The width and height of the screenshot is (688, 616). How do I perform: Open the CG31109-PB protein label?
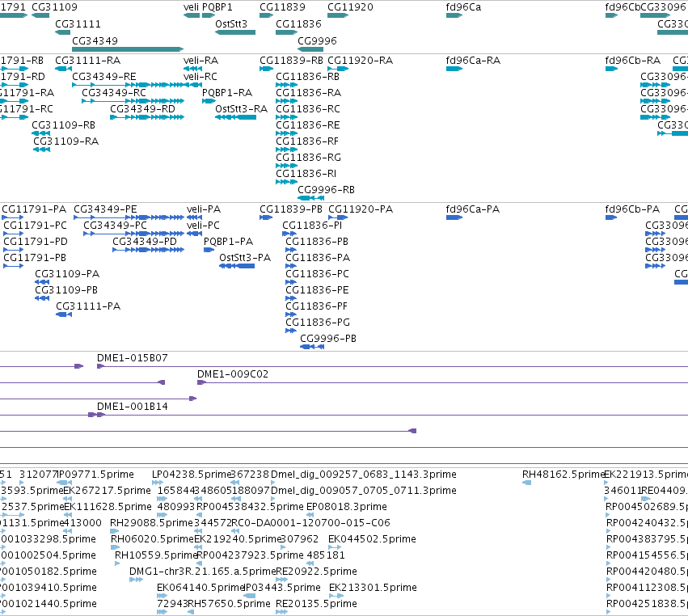(x=66, y=290)
